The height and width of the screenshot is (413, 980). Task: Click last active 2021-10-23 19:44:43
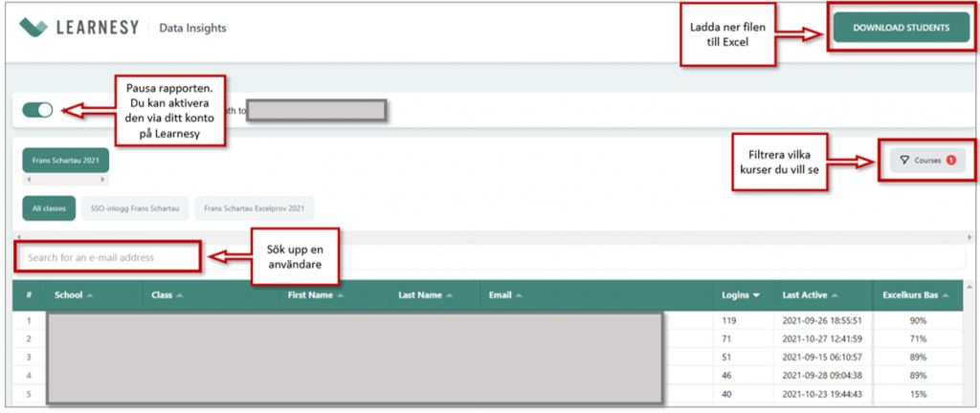822,394
